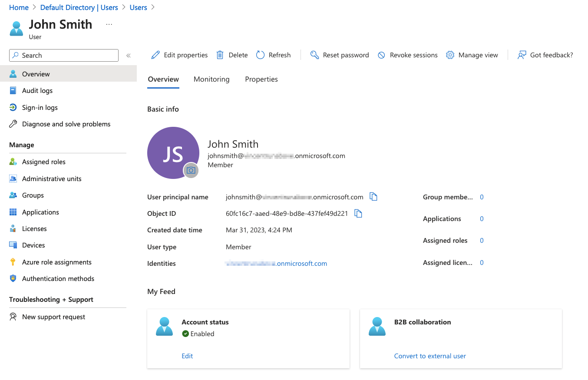Open Authentication methods in sidebar
Screen dimensions: 588x380
pyautogui.click(x=58, y=279)
